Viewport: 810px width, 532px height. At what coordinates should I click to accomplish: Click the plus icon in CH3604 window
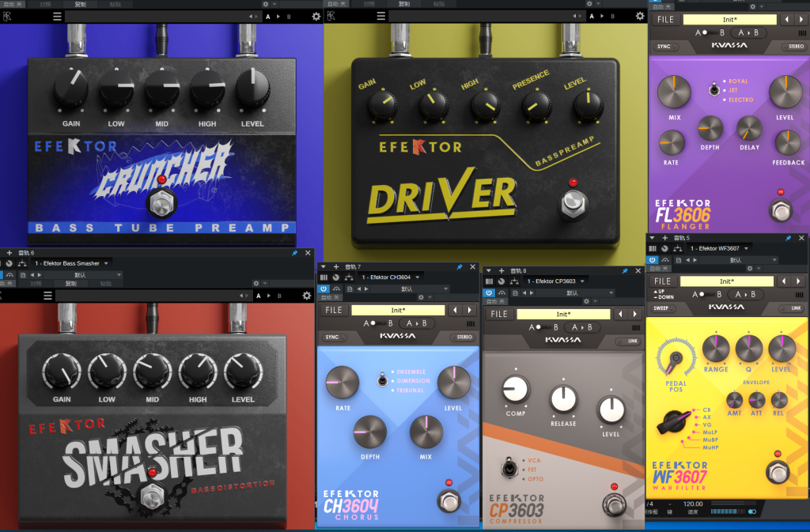point(335,266)
